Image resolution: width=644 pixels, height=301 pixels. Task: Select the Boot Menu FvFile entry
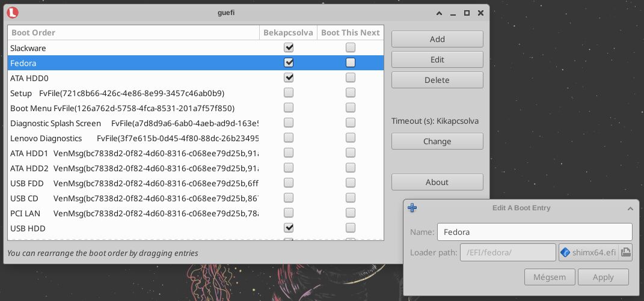pos(195,108)
